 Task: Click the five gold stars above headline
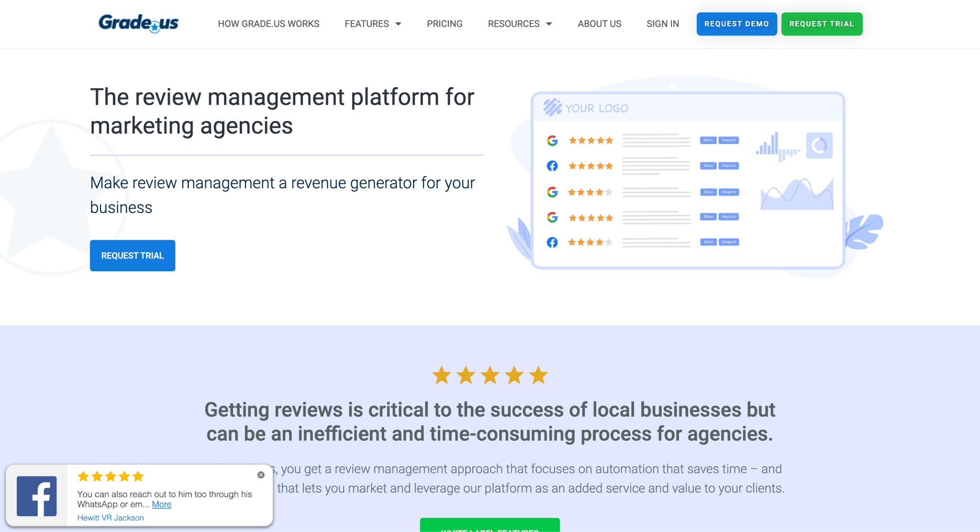point(490,376)
